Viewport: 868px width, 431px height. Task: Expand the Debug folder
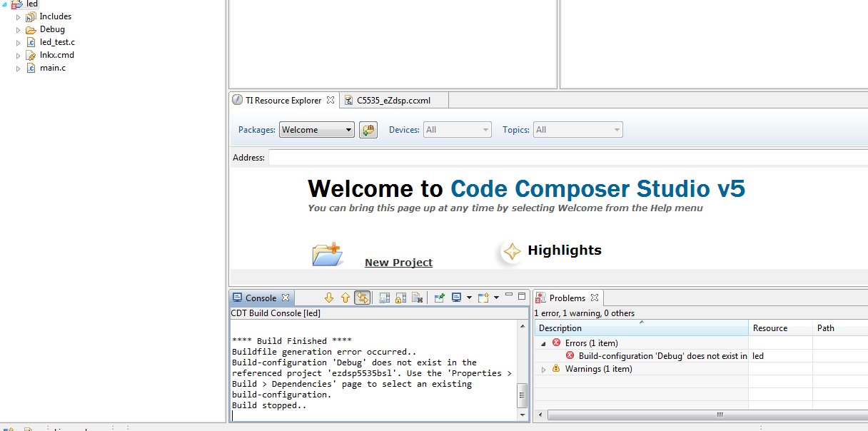pyautogui.click(x=19, y=29)
